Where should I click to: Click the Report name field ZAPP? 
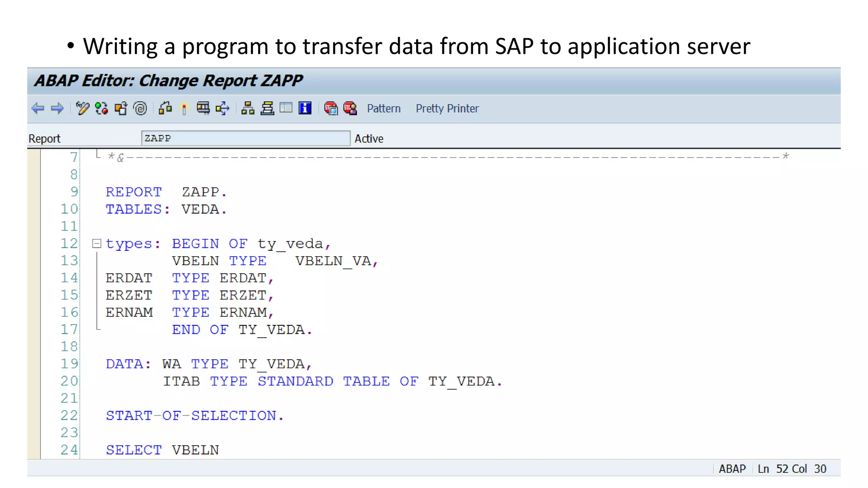(x=245, y=138)
